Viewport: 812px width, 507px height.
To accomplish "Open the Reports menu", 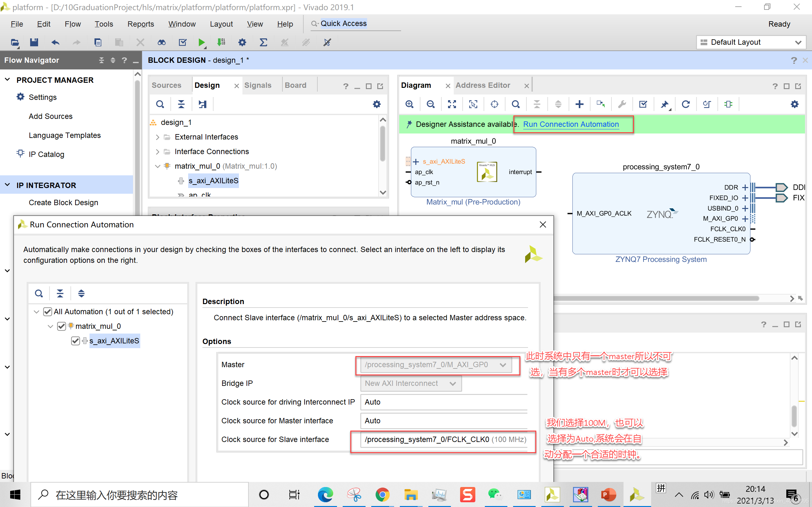I will tap(140, 24).
